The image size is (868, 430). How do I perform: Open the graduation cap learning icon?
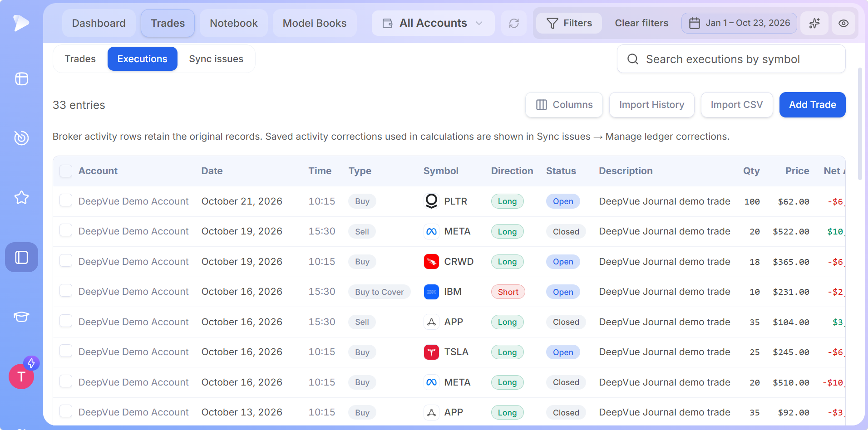tap(21, 317)
